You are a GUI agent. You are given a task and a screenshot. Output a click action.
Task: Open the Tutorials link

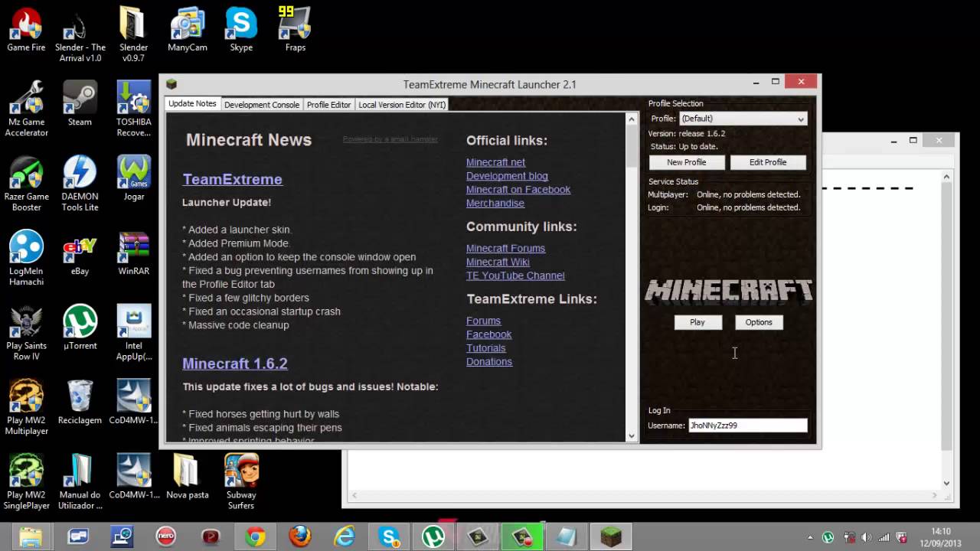485,348
